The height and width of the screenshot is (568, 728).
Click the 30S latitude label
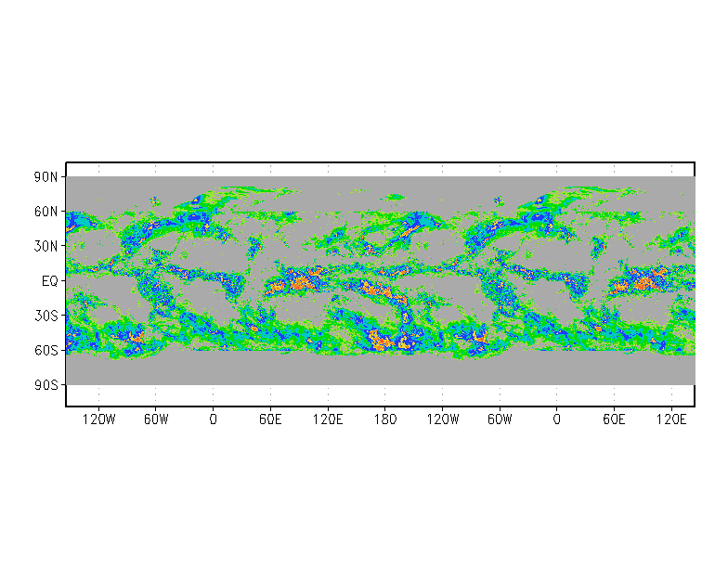point(46,316)
